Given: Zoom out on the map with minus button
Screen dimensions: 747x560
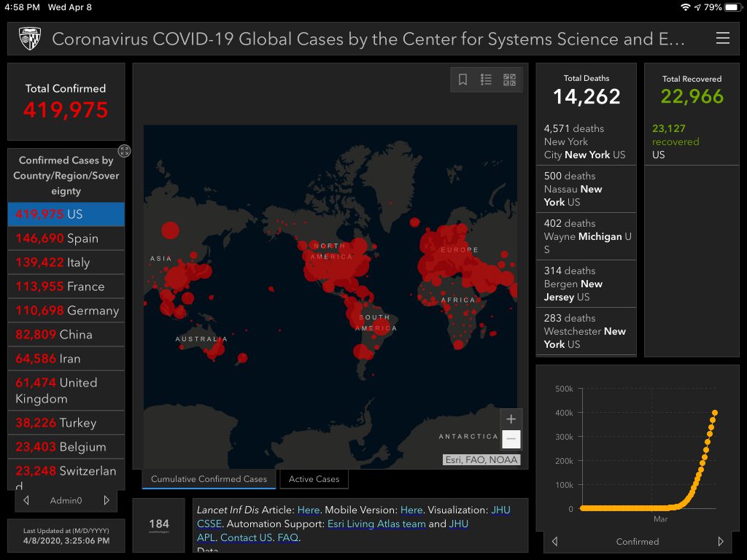Looking at the screenshot, I should click(x=511, y=439).
